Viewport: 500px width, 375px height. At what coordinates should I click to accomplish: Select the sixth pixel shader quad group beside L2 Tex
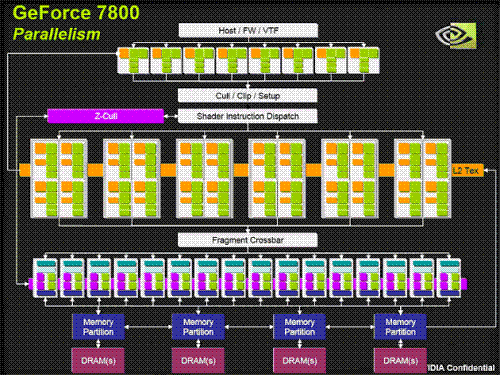coord(423,179)
